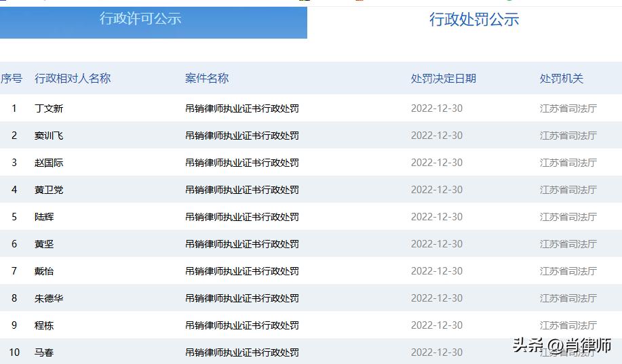Click the 序号 column header

[11, 78]
